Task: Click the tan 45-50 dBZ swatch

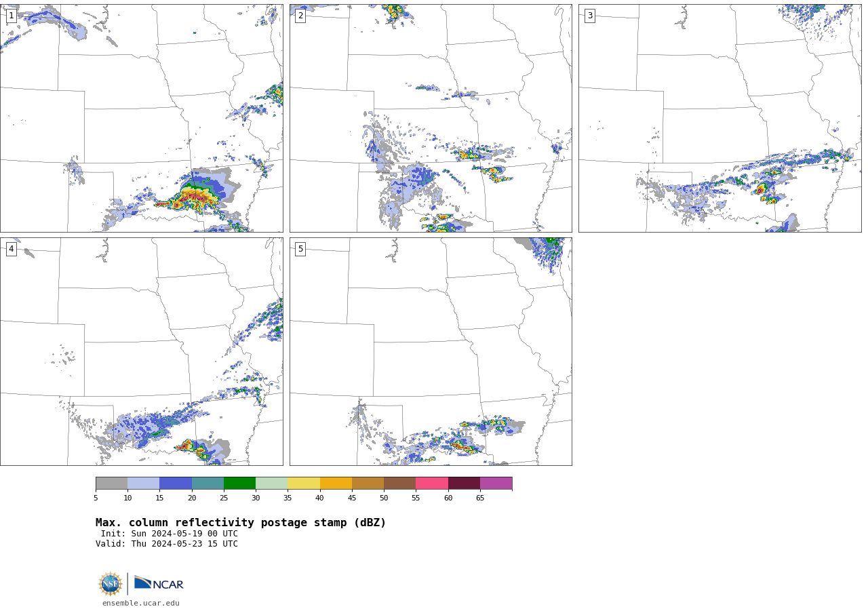Action: (368, 483)
